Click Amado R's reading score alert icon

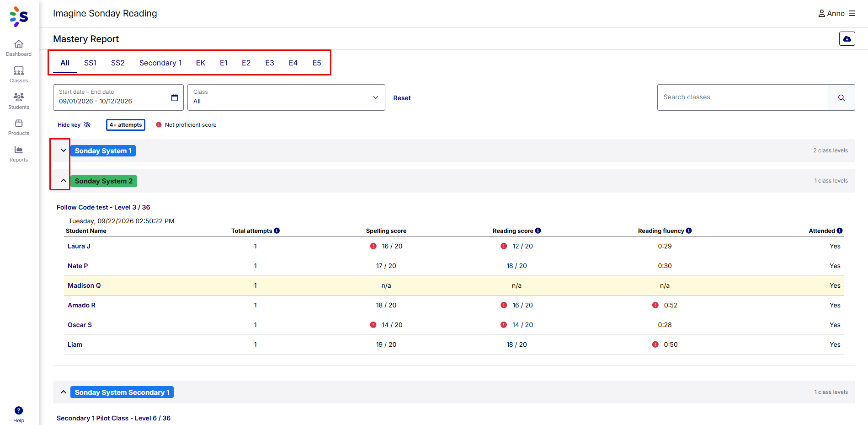point(504,305)
